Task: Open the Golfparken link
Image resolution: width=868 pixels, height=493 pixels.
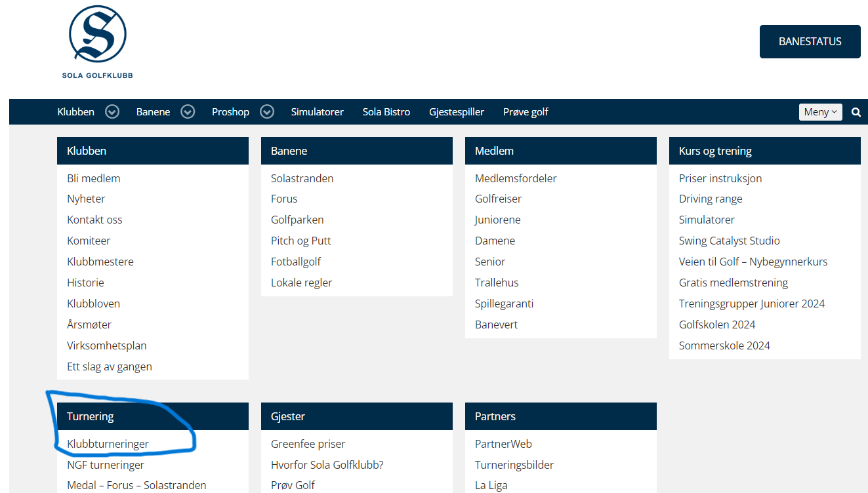Action: (297, 220)
